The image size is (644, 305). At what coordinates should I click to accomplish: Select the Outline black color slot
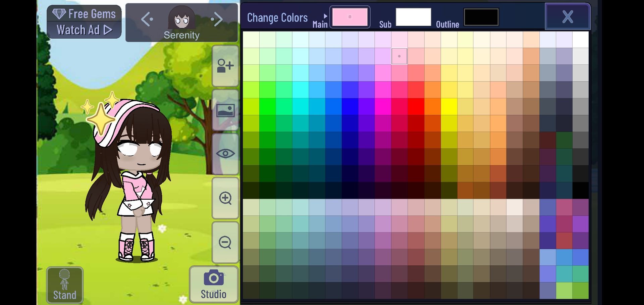[481, 17]
